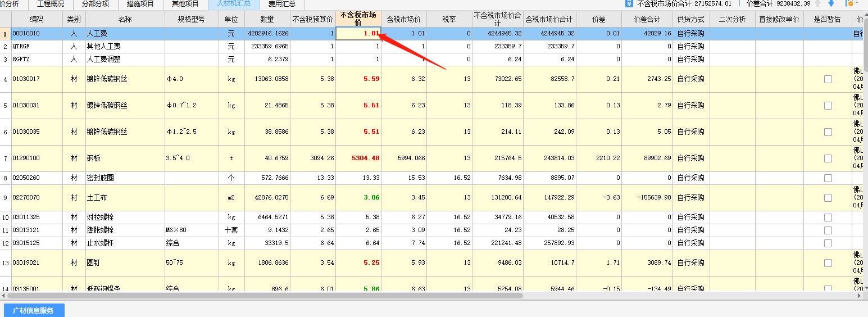Select the 人材机汇总 tab
The image size is (868, 317).
pos(234,4)
